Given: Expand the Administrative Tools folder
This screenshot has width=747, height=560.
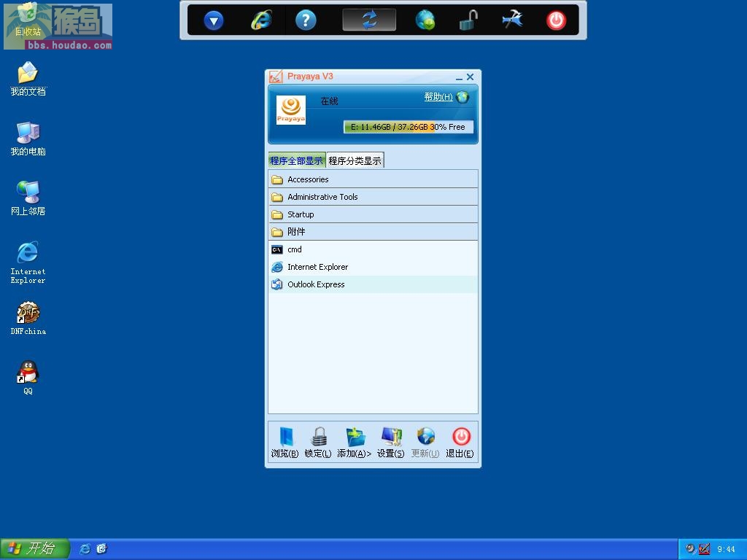Looking at the screenshot, I should point(373,197).
